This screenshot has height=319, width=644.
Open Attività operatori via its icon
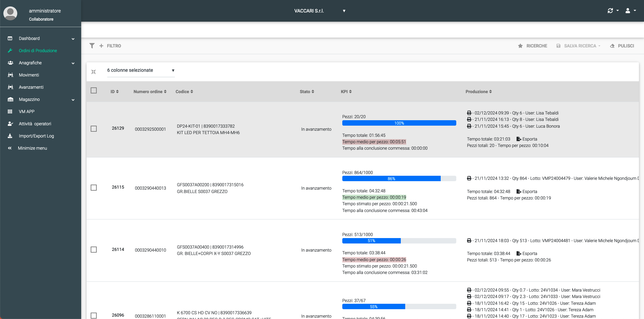pos(10,124)
